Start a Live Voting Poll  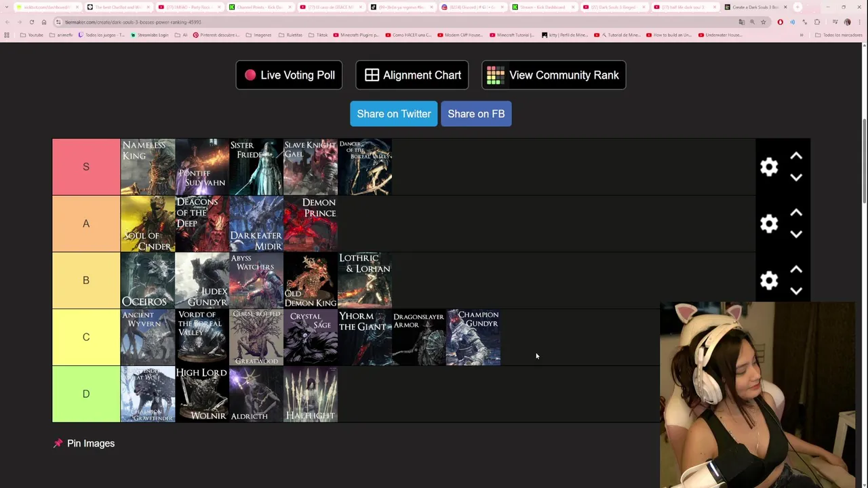coord(289,75)
